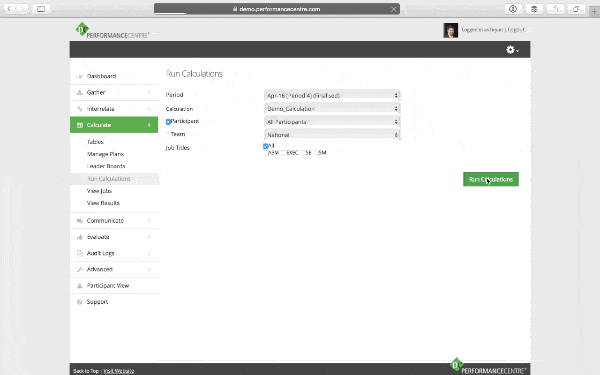This screenshot has height=375, width=600.
Task: Click the second browser extension icon
Action: [534, 9]
